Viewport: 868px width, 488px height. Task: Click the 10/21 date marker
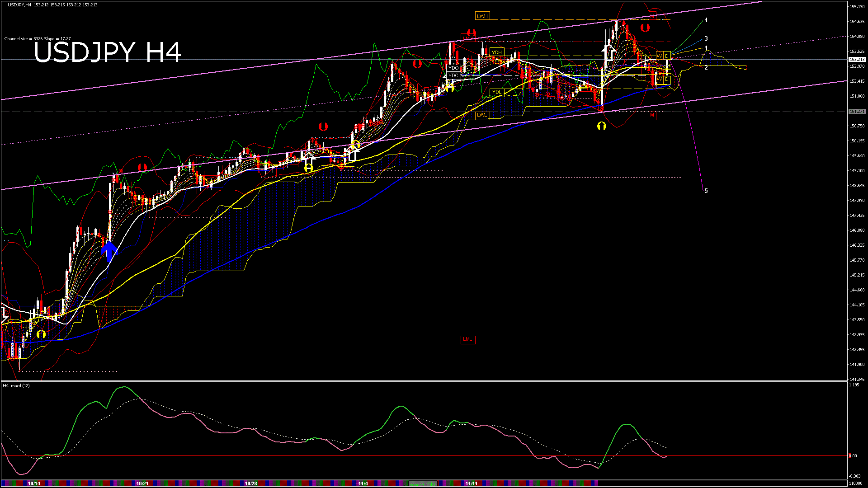point(142,483)
